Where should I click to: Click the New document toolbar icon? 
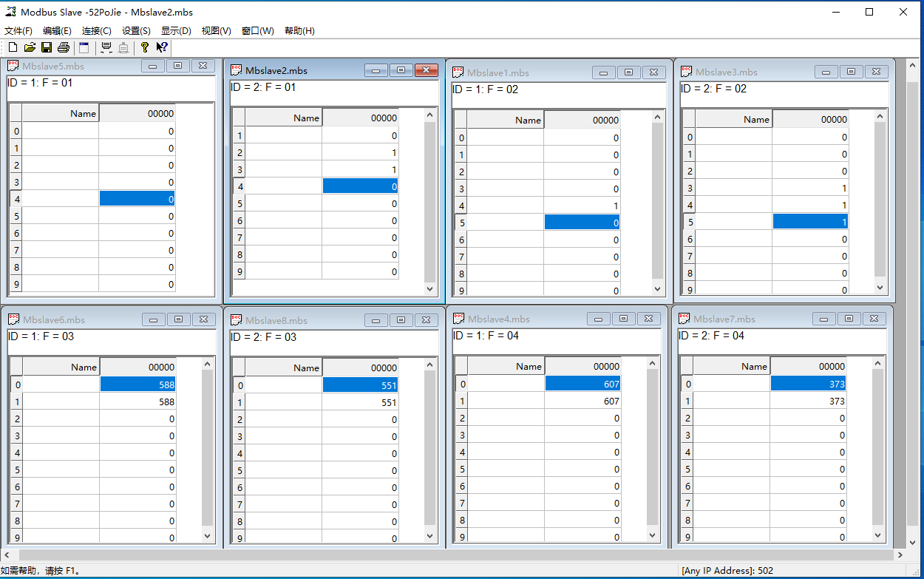point(13,48)
